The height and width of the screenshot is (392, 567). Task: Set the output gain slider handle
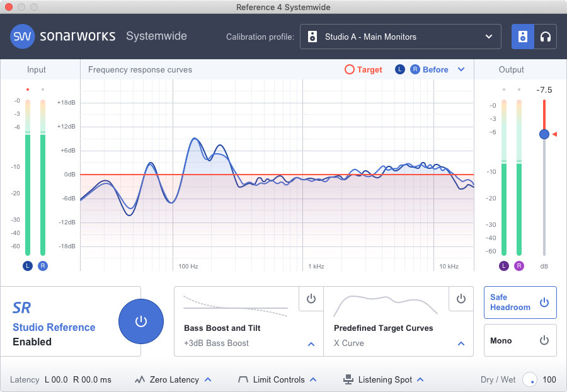544,134
